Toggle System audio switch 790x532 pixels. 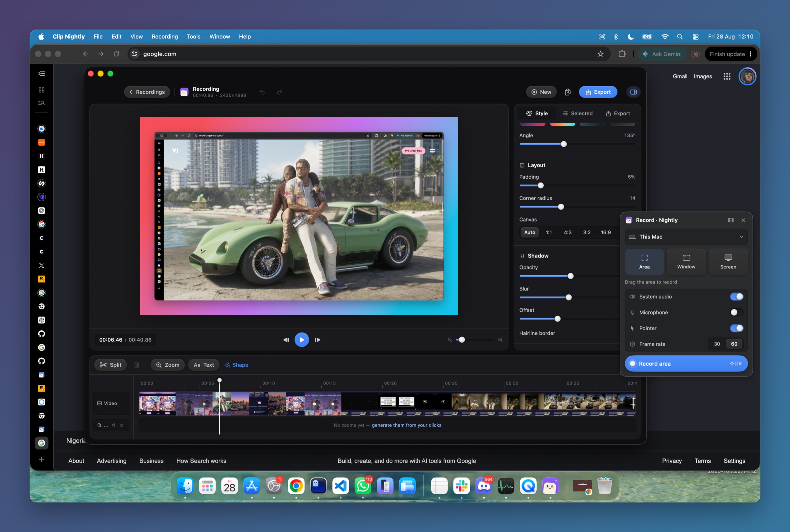[737, 296]
